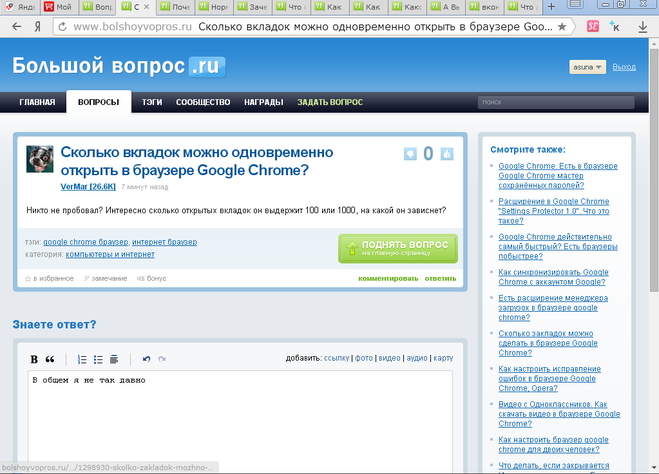Vote down the question with left arrow icon

click(410, 153)
